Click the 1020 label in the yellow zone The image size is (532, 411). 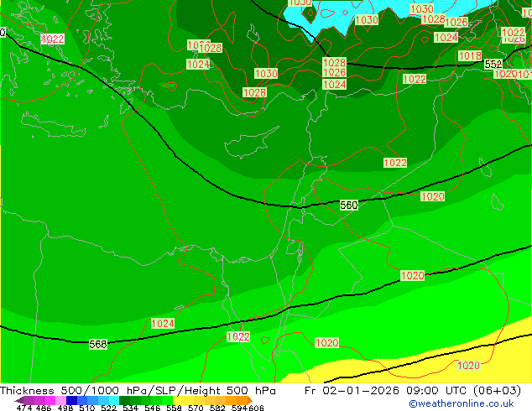468,365
